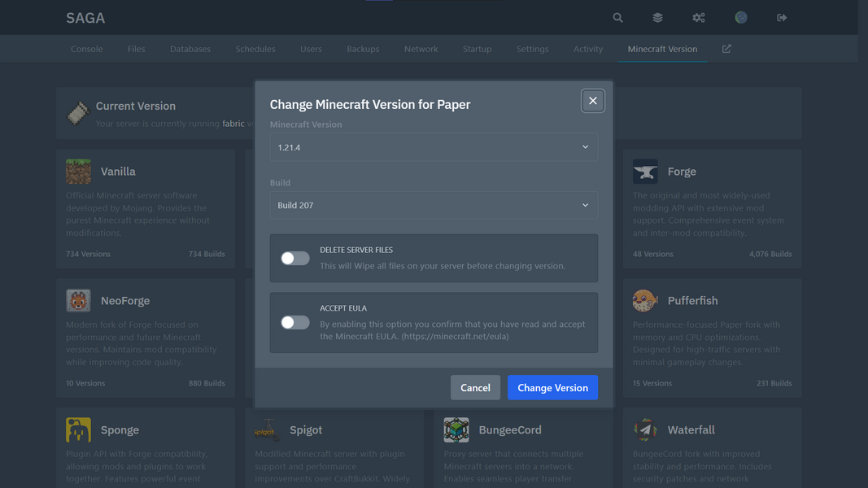The image size is (868, 488).
Task: Open the external link tab icon
Action: click(726, 49)
